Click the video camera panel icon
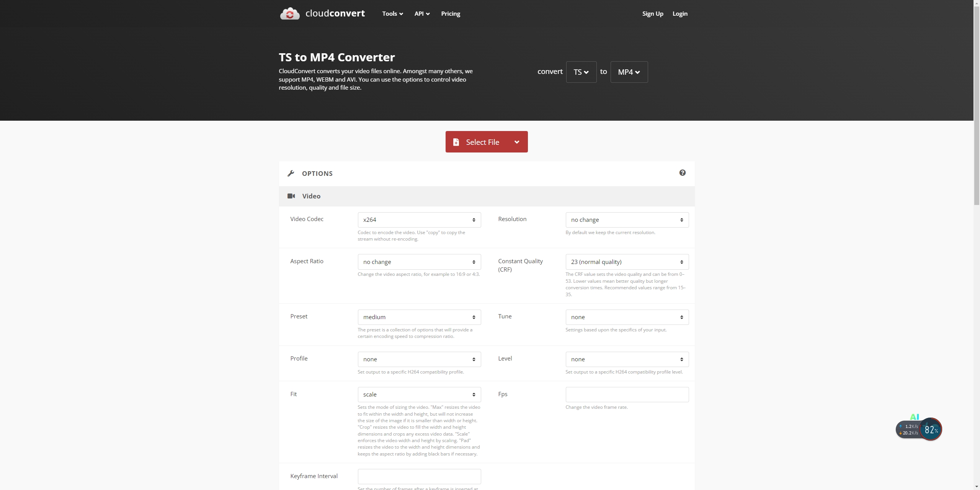The image size is (980, 490). click(291, 196)
